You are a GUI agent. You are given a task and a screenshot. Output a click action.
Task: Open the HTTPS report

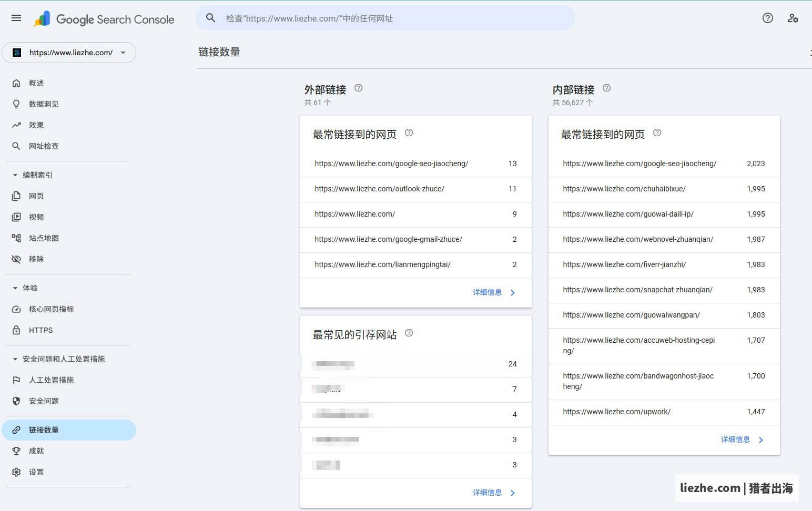pyautogui.click(x=69, y=330)
